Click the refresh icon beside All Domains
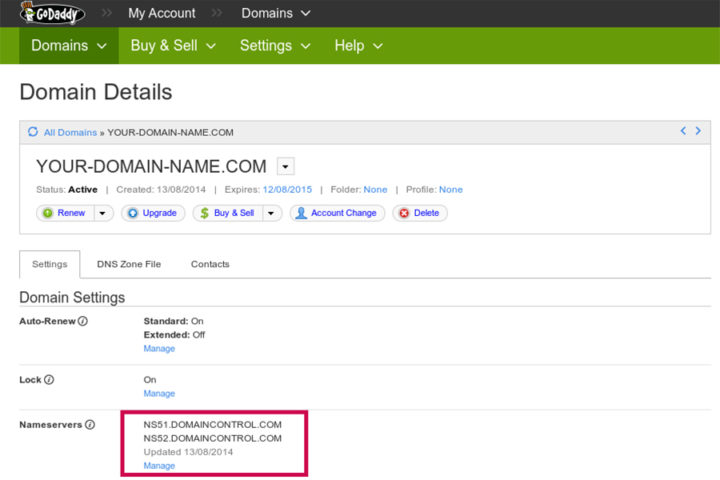The width and height of the screenshot is (720, 480). (x=33, y=132)
